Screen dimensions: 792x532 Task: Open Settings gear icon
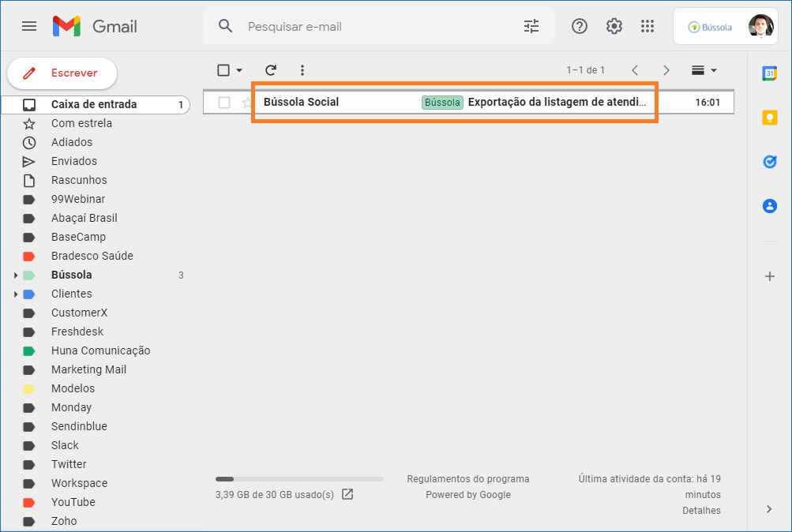coord(614,26)
